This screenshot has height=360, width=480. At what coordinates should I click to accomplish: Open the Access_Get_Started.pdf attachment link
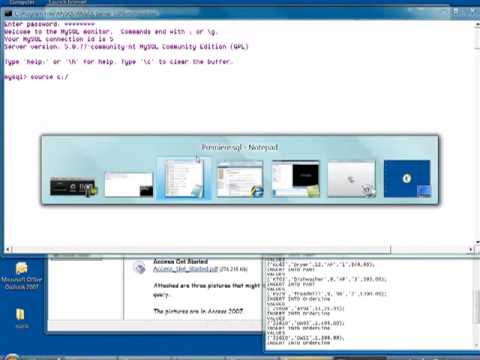click(185, 269)
